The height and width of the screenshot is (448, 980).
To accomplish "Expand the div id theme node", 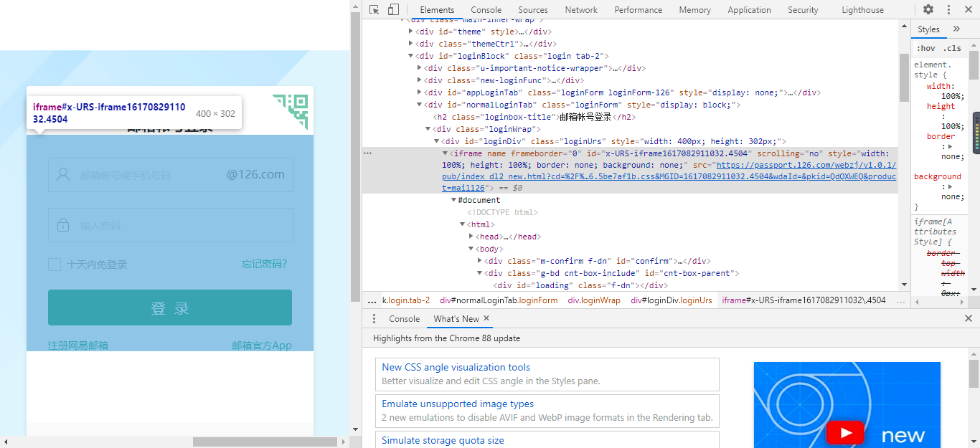I will pyautogui.click(x=411, y=32).
